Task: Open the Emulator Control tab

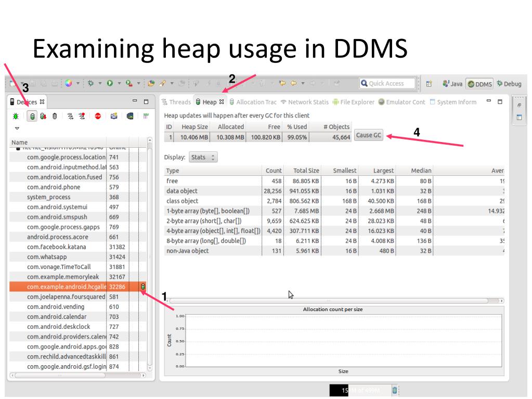Action: pyautogui.click(x=401, y=102)
